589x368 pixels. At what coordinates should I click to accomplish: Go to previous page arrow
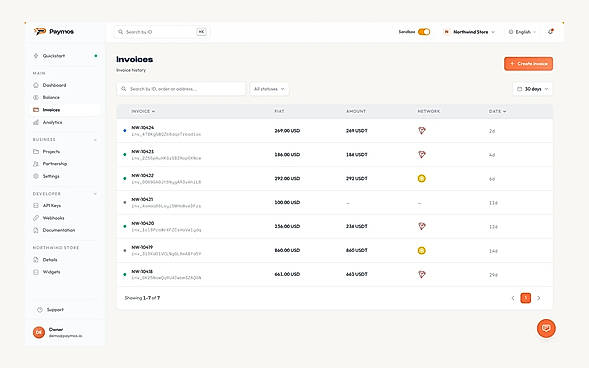[x=513, y=298]
